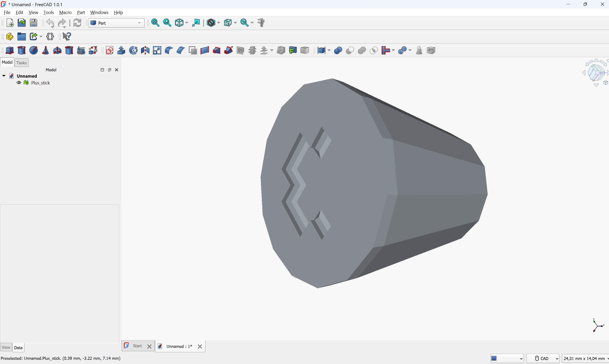
Task: Open the Part workbench selector dropdown
Action: [x=117, y=23]
